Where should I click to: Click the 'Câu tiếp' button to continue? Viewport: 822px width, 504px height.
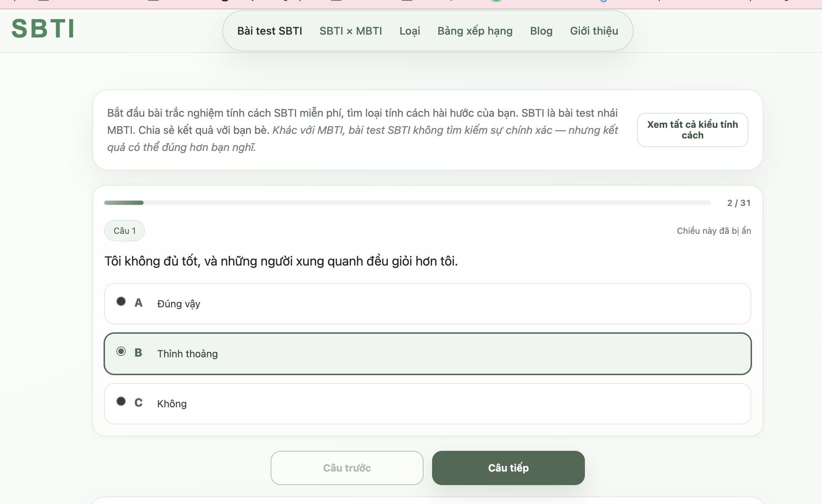coord(508,468)
